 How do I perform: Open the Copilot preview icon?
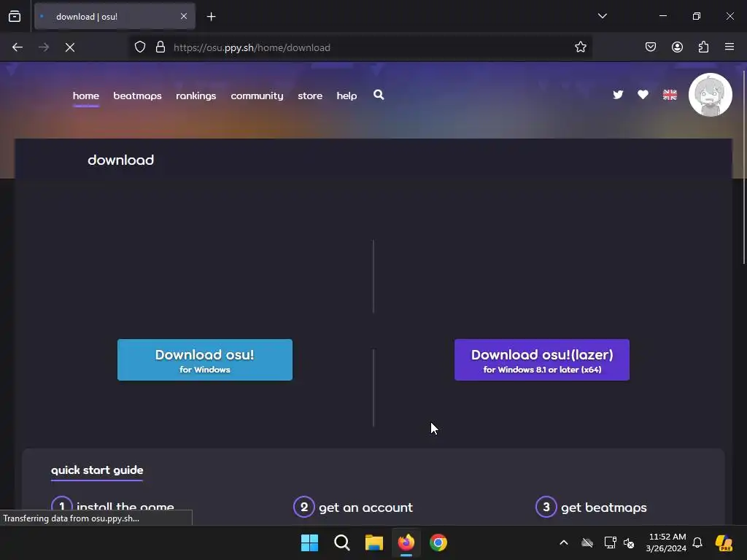724,542
